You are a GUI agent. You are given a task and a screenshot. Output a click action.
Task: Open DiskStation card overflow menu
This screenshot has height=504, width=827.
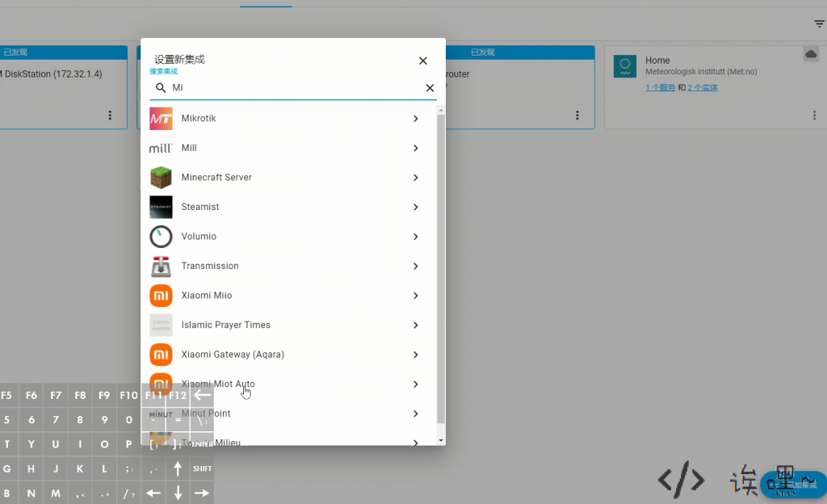pyautogui.click(x=110, y=115)
